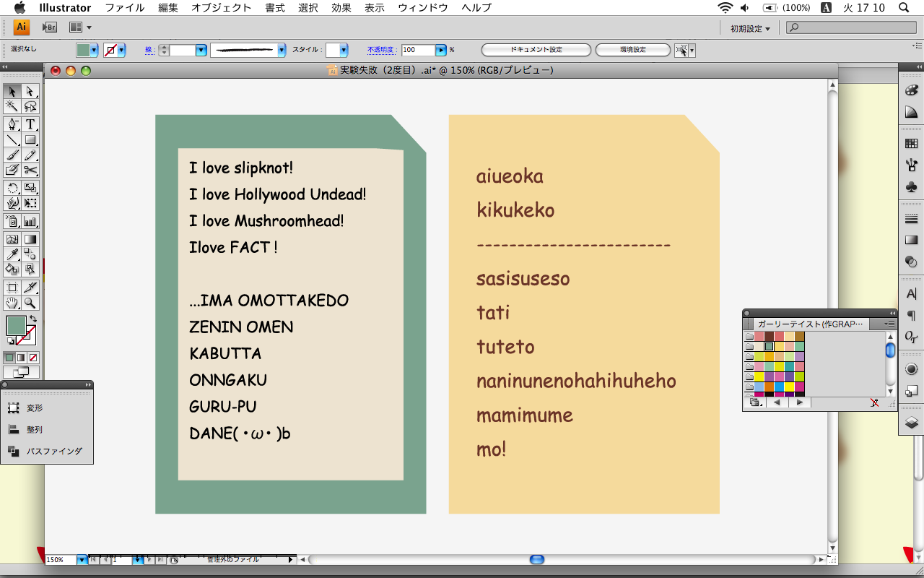Open the ウィンドウ menu
This screenshot has width=924, height=578.
tap(423, 8)
